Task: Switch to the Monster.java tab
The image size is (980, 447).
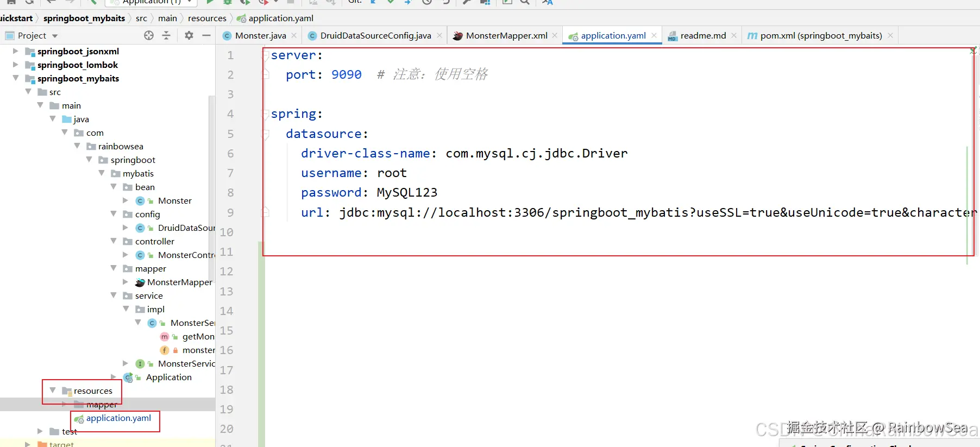Action: tap(260, 35)
